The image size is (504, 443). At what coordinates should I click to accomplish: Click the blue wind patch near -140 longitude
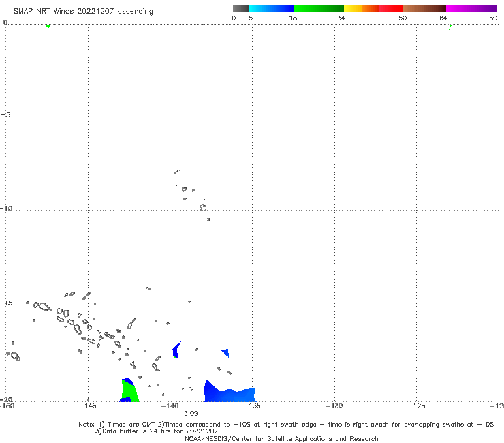click(176, 351)
